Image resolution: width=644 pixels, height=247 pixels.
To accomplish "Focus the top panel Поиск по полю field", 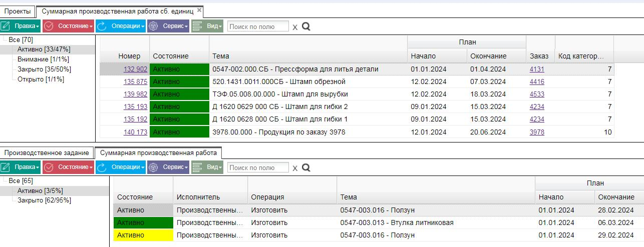I will tap(258, 26).
